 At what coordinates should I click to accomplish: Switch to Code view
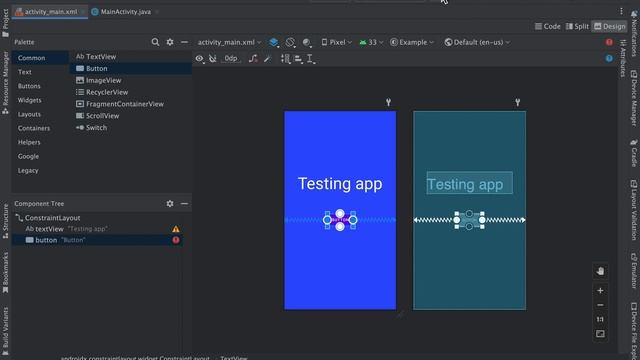[x=548, y=27]
